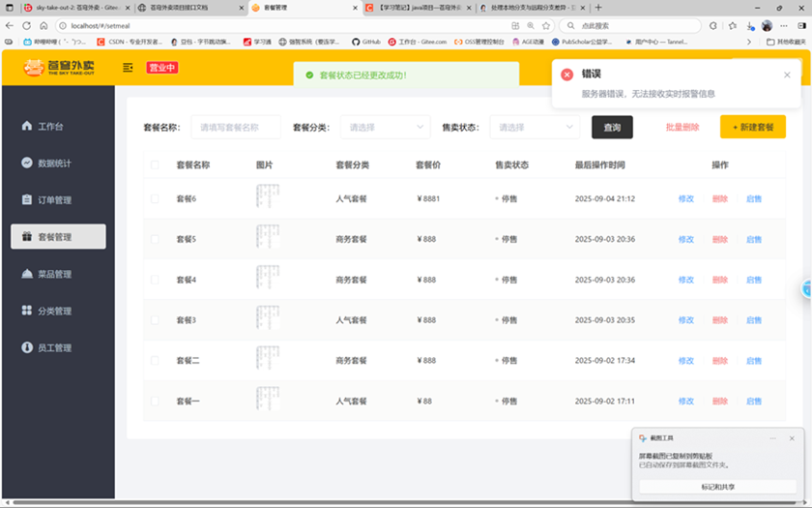Click 删除 for 套餐6

[x=720, y=198]
